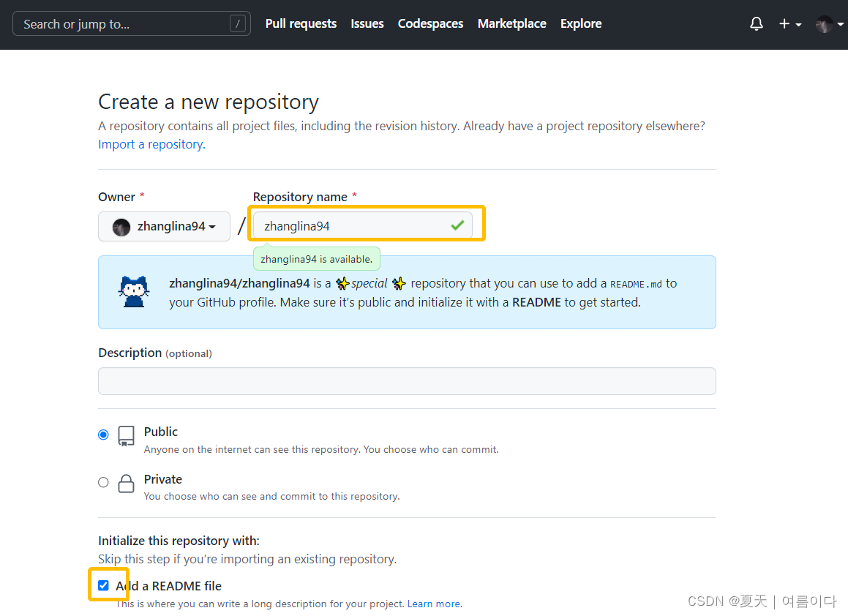The height and width of the screenshot is (616, 848).
Task: Click the owner avatar in Owner dropdown
Action: (x=121, y=227)
